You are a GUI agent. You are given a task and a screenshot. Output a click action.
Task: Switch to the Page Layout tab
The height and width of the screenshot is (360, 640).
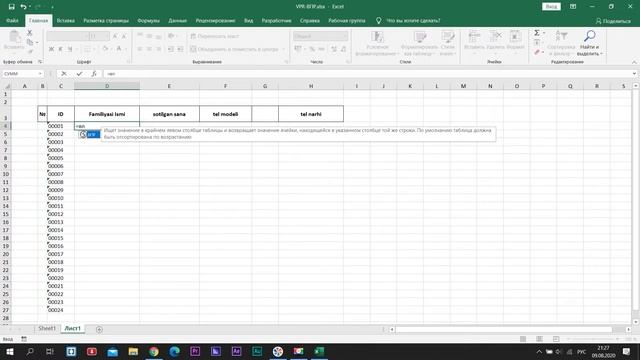(106, 20)
